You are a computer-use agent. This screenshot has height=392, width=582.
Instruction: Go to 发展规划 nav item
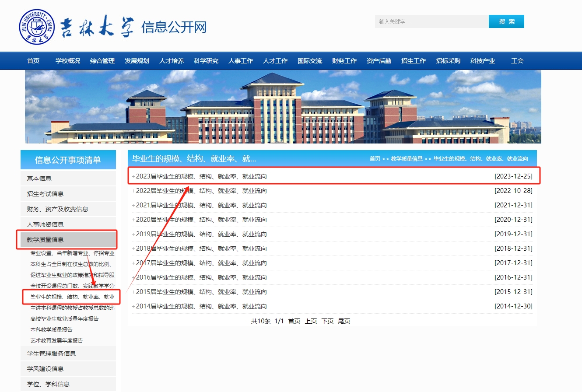click(x=137, y=61)
